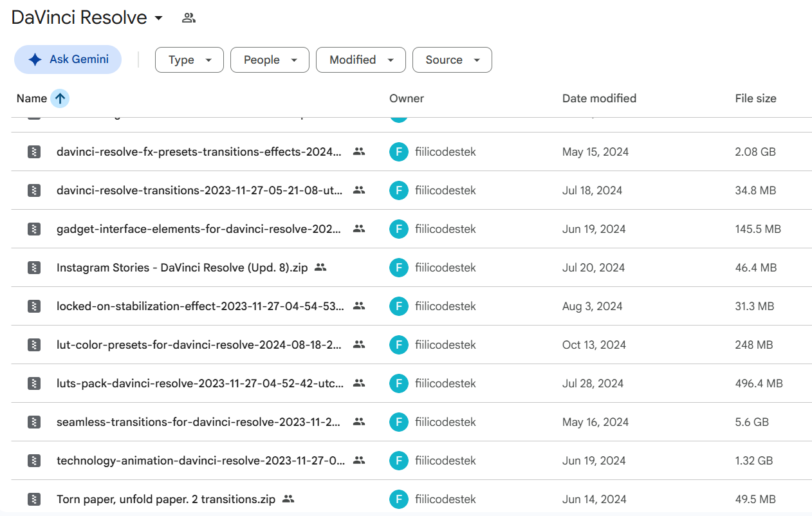Click zip icon of Torn paper file

tap(34, 499)
